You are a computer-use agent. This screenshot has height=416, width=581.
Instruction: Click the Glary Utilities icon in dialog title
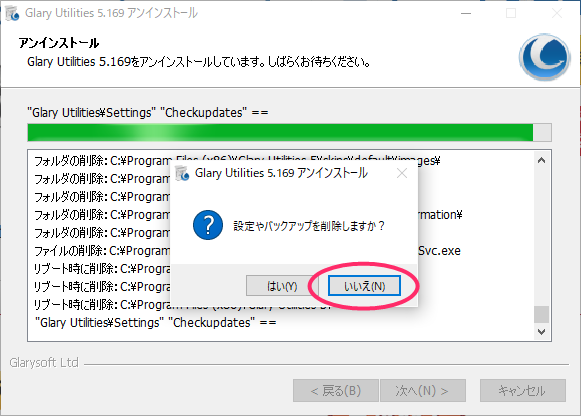[182, 173]
